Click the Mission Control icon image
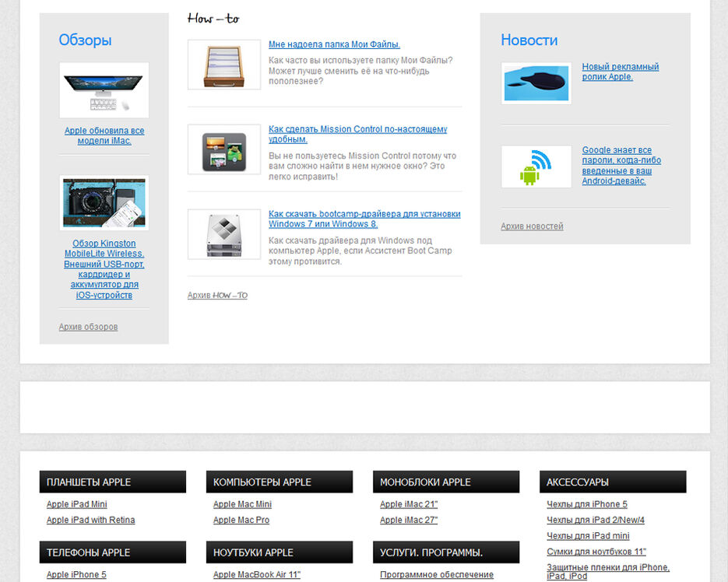Image resolution: width=728 pixels, height=582 pixels. click(x=224, y=149)
